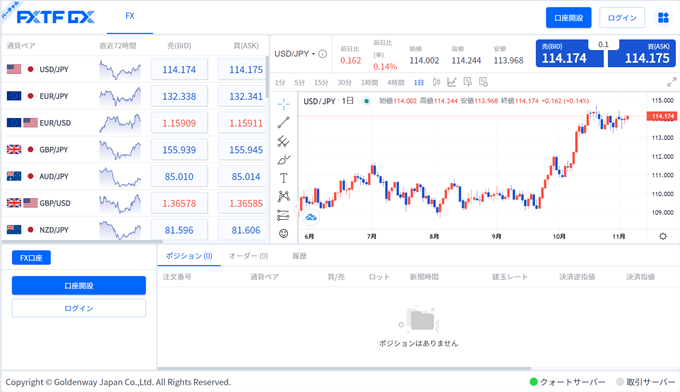Select the pattern drawing tool
The image size is (680, 392).
click(x=284, y=196)
